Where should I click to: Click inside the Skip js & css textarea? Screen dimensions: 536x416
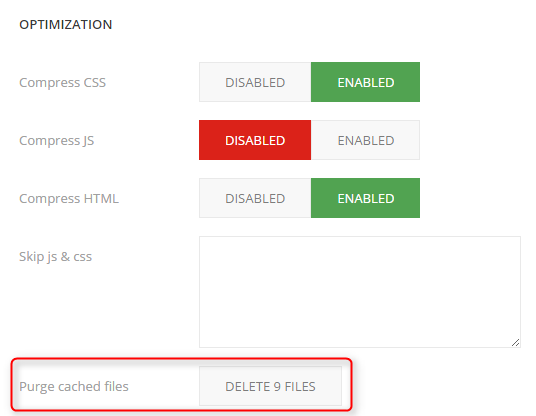click(360, 292)
